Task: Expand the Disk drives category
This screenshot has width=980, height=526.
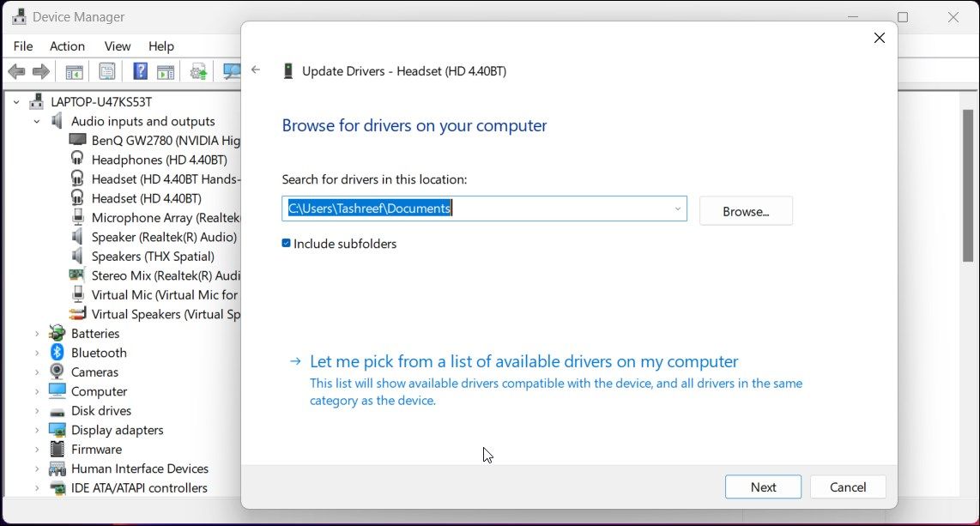Action: pos(37,411)
